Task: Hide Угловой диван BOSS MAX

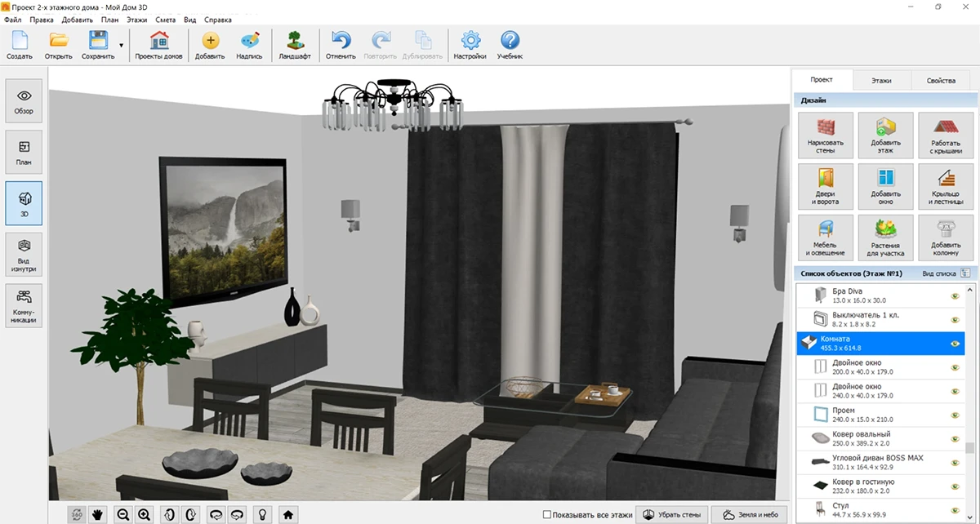Action: click(x=955, y=462)
